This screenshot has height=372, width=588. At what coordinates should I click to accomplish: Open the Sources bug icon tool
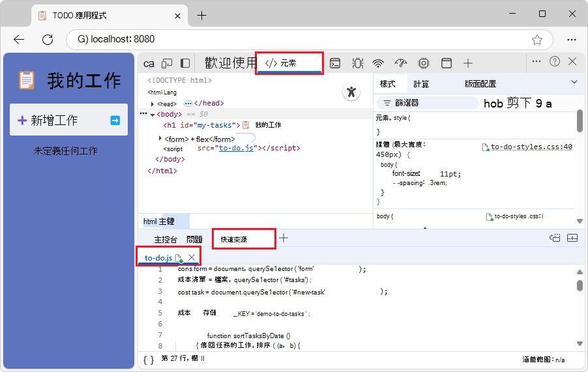click(x=358, y=63)
